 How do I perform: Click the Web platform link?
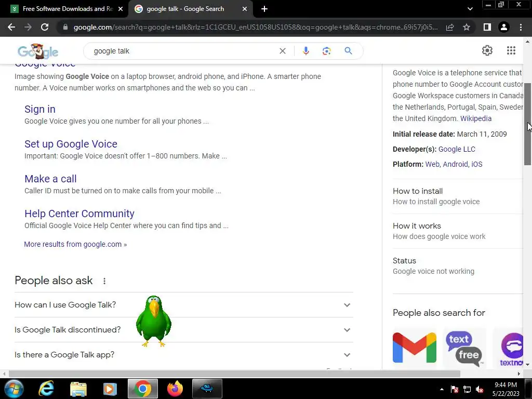pyautogui.click(x=432, y=164)
